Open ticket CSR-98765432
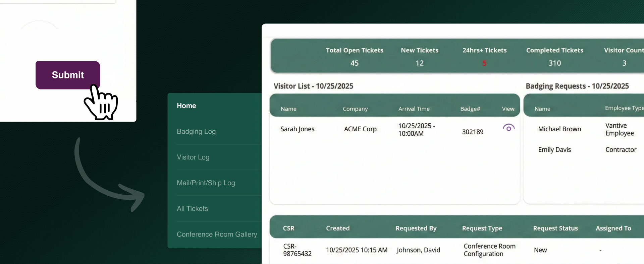The width and height of the screenshot is (644, 264). tap(297, 250)
